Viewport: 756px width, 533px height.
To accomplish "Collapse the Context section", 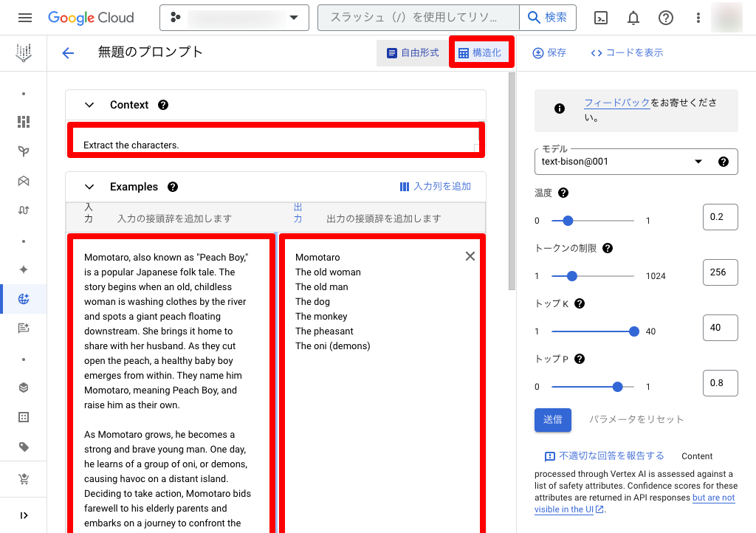I will [x=89, y=105].
